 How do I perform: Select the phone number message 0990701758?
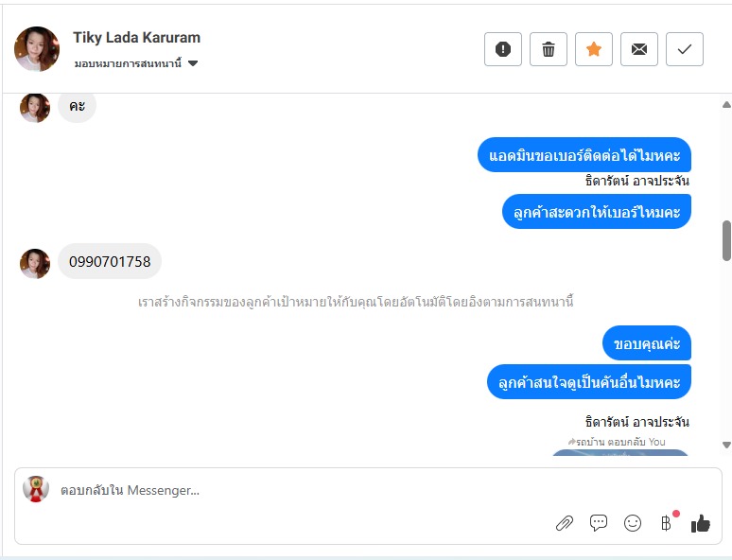[110, 261]
